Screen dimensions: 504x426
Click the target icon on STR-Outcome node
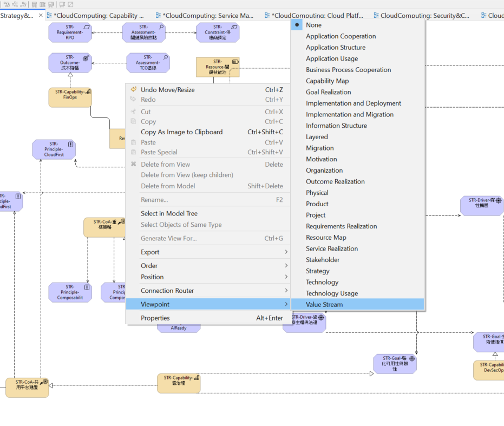tap(86, 58)
